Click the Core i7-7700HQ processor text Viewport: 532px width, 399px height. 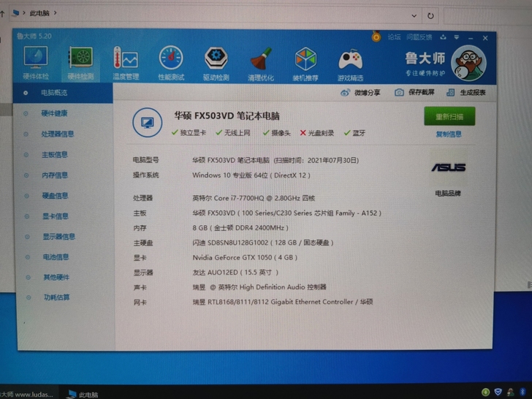[254, 198]
